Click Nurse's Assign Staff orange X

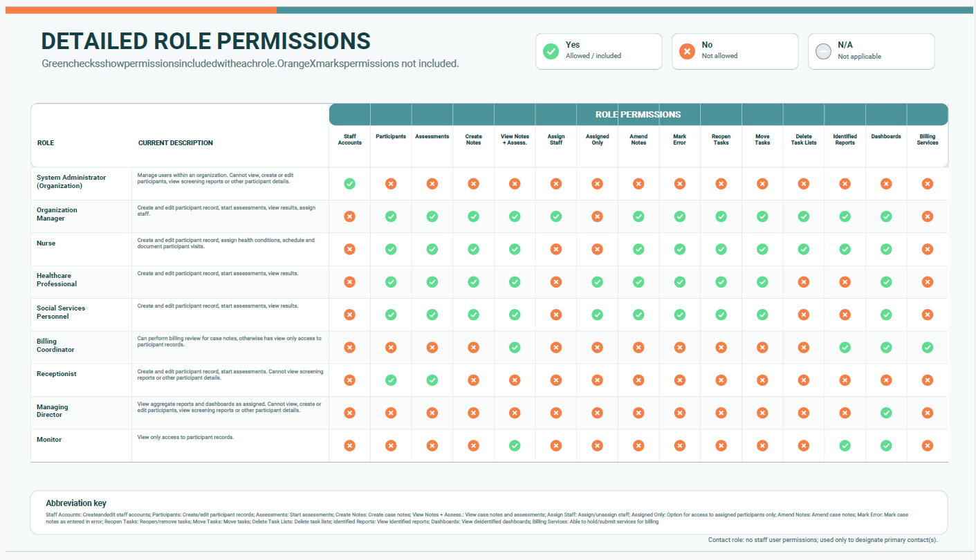pos(556,249)
